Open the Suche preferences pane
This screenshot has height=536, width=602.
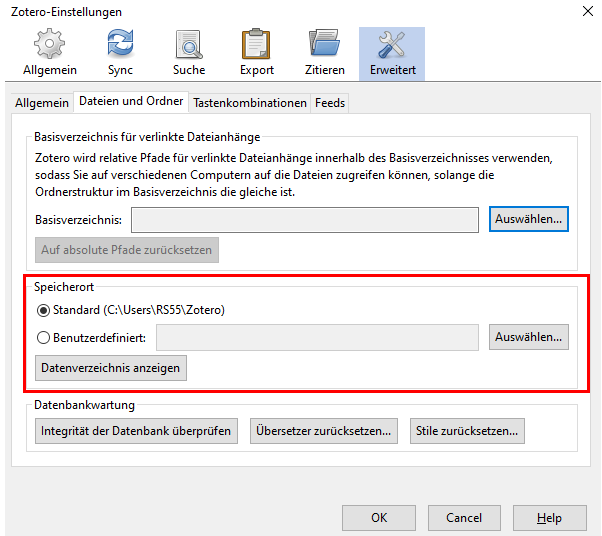pos(189,53)
